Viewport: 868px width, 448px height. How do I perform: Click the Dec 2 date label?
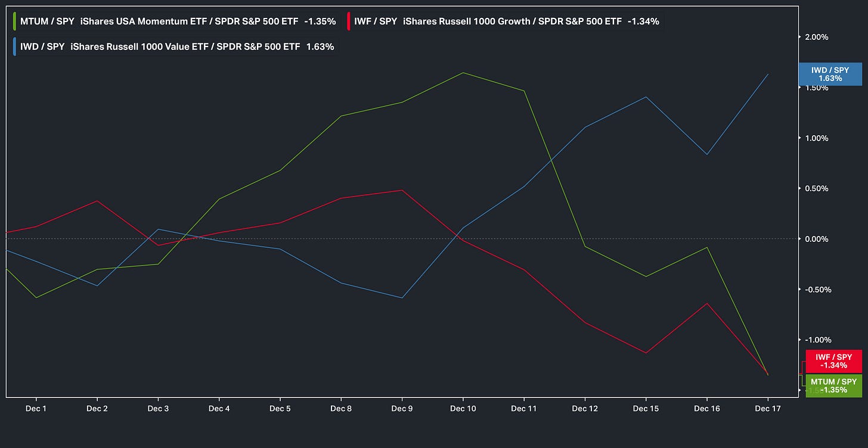coord(97,409)
